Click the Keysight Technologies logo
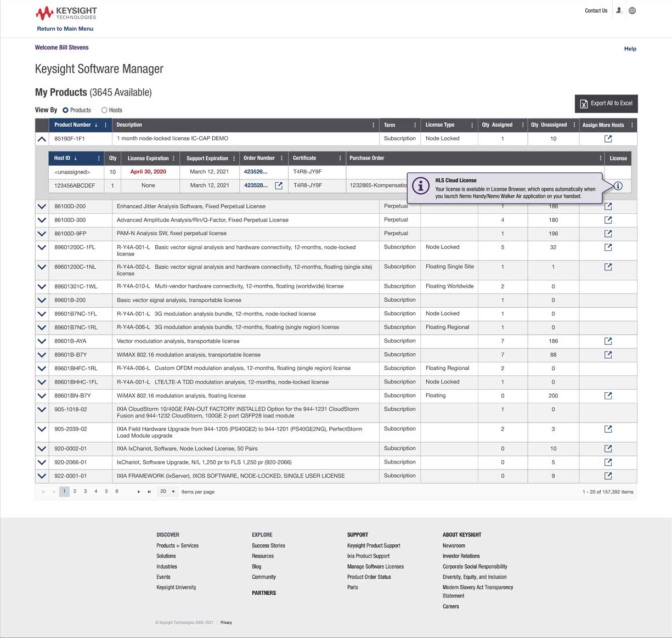 pos(66,13)
